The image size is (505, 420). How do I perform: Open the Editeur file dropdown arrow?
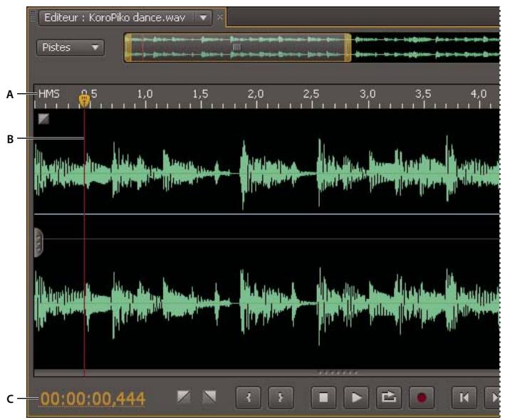203,17
